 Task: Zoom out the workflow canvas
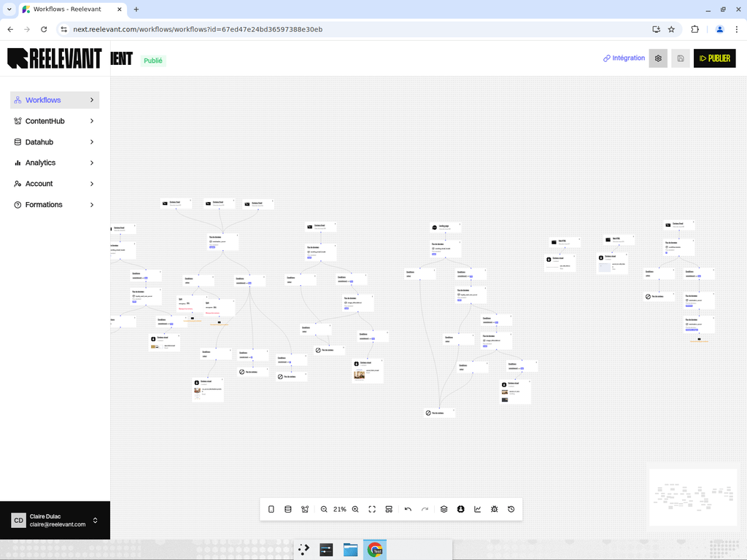click(324, 509)
